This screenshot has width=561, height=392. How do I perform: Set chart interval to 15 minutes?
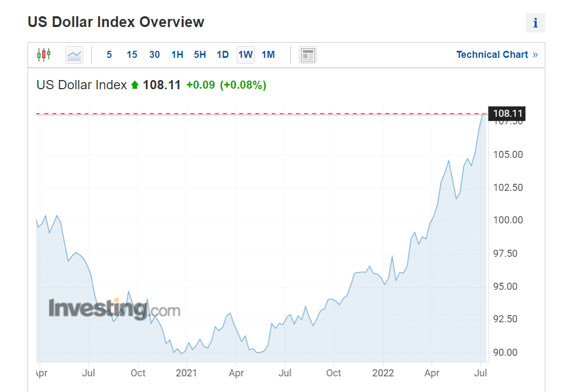pos(132,55)
